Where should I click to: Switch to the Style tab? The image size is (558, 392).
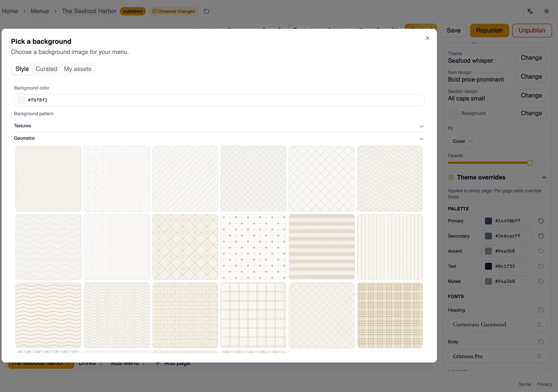[x=22, y=69]
